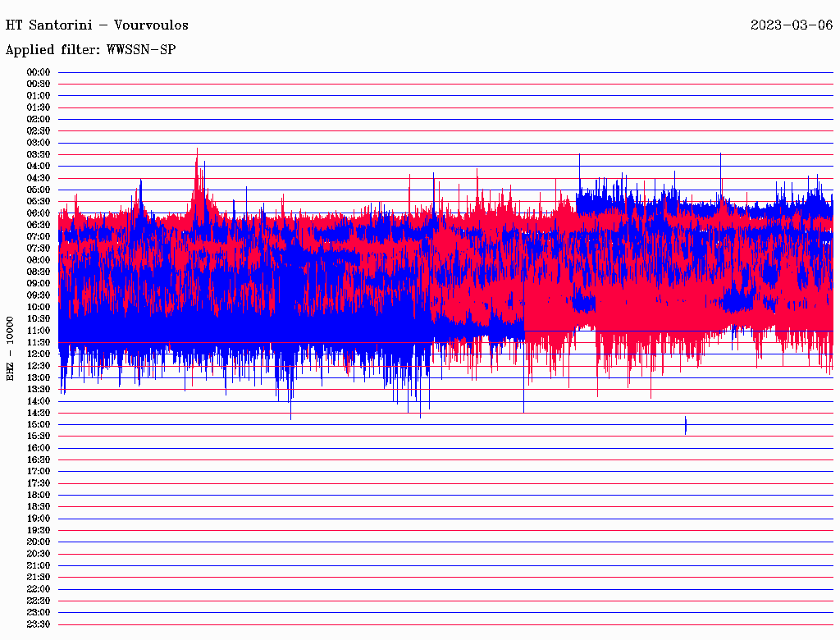Pick the 20:30 time label
Viewport: 840px width, 640px height.
[x=39, y=554]
